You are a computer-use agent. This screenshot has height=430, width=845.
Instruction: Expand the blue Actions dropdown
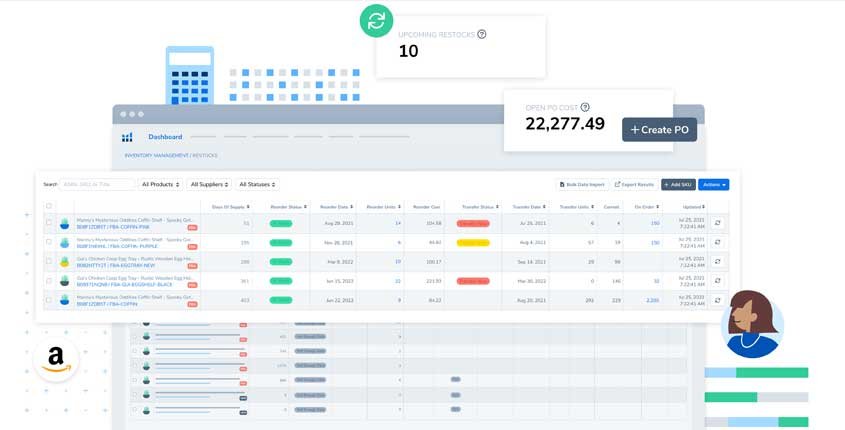click(x=714, y=185)
